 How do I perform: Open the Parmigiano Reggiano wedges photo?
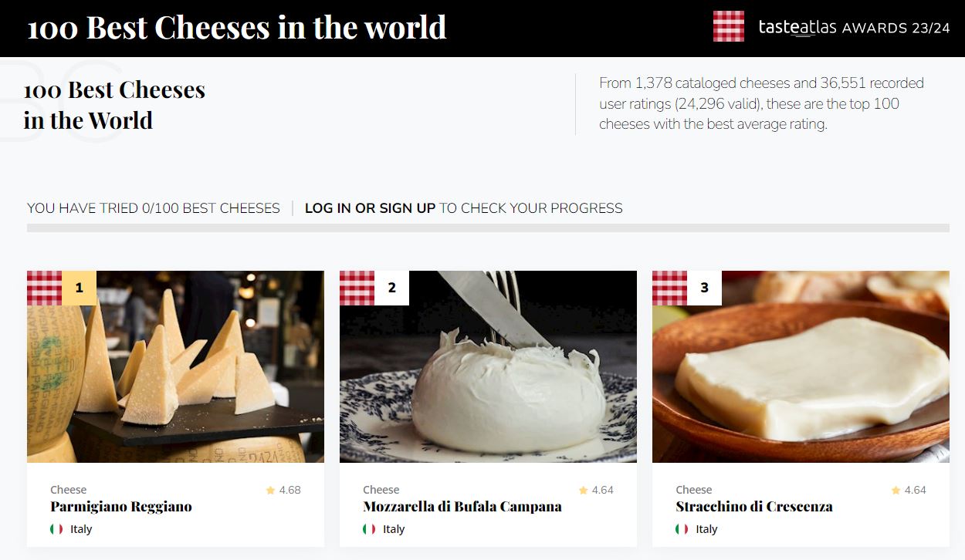coord(175,366)
